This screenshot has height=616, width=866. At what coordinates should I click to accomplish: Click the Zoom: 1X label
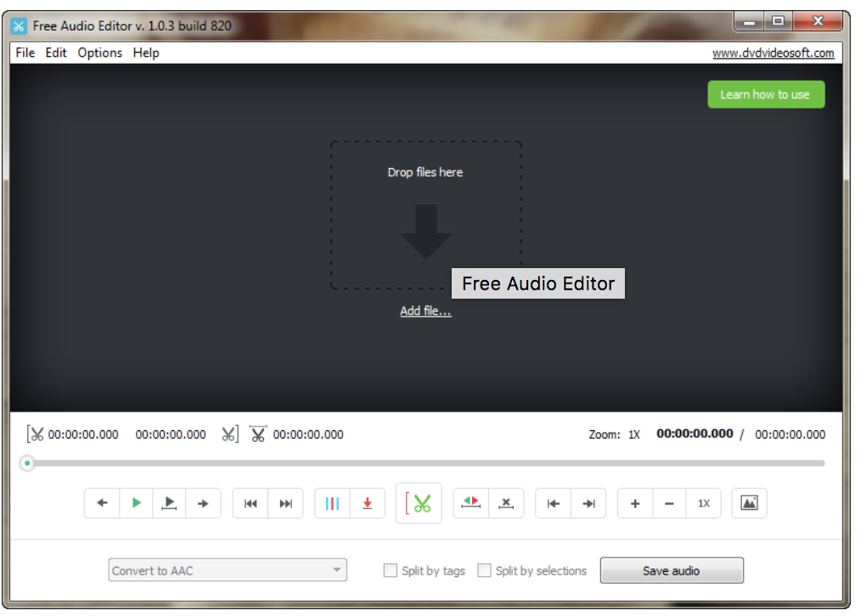pyautogui.click(x=614, y=434)
